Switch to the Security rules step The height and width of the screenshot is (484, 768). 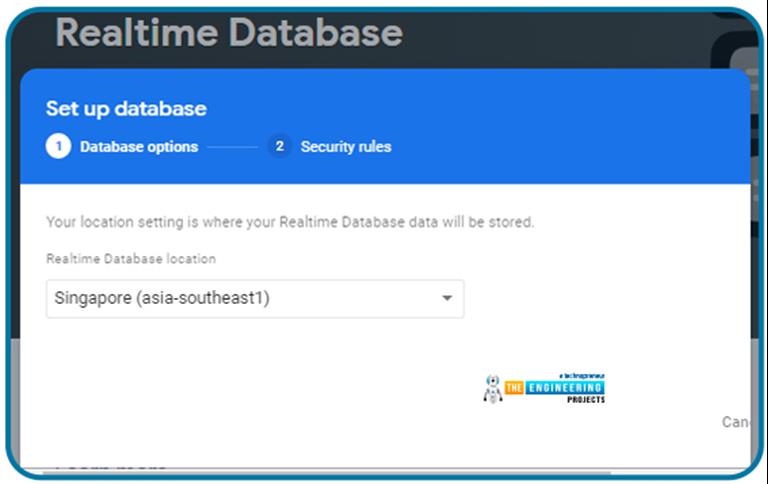point(345,147)
